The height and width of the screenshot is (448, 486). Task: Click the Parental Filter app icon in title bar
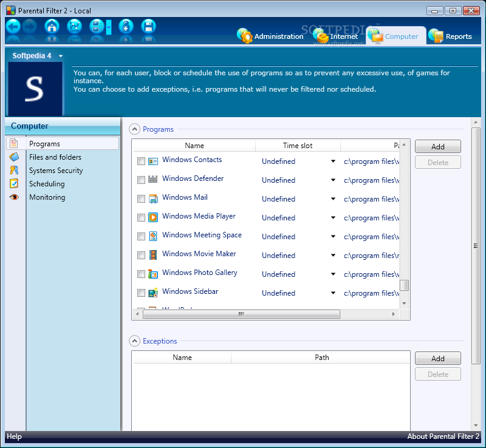[11, 10]
